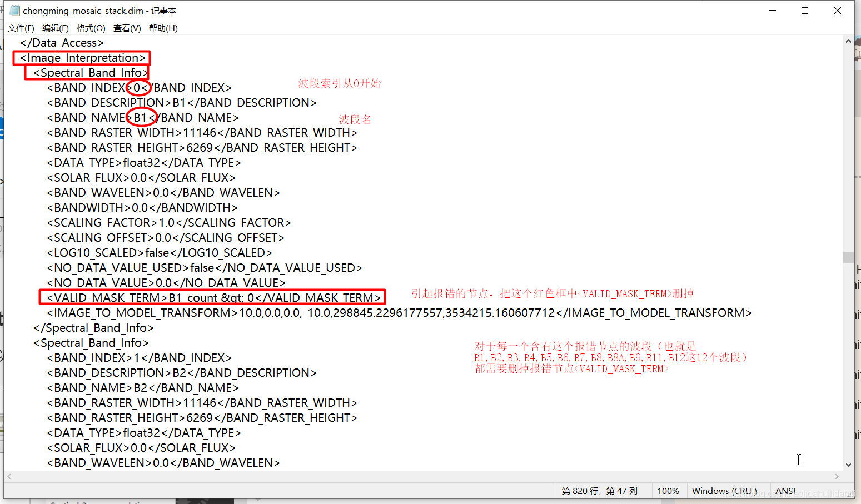Viewport: 861px width, 504px height.
Task: Click the horizontal scrollbar left arrow
Action: tap(9, 476)
